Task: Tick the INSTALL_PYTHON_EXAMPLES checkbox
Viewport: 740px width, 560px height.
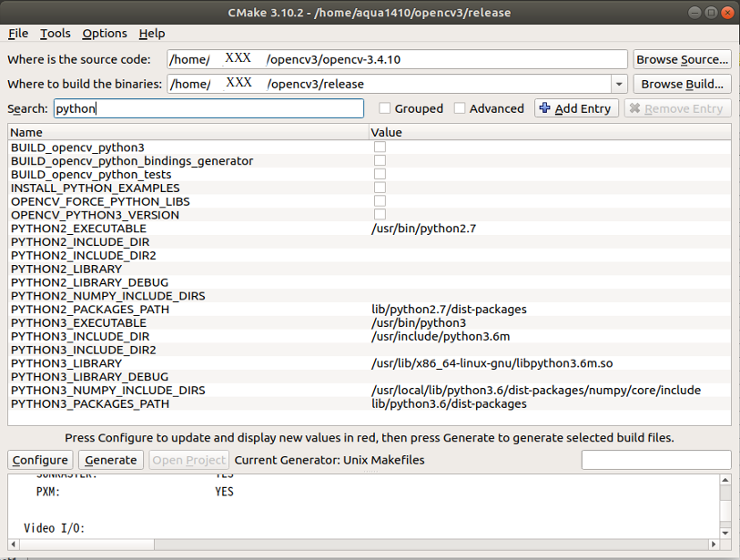Action: click(x=380, y=188)
